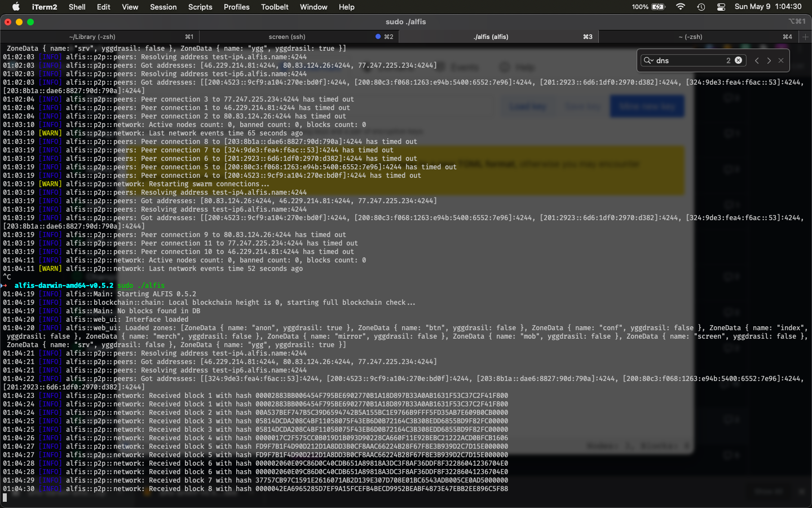Go to previous search match
This screenshot has width=812, height=508.
point(757,60)
